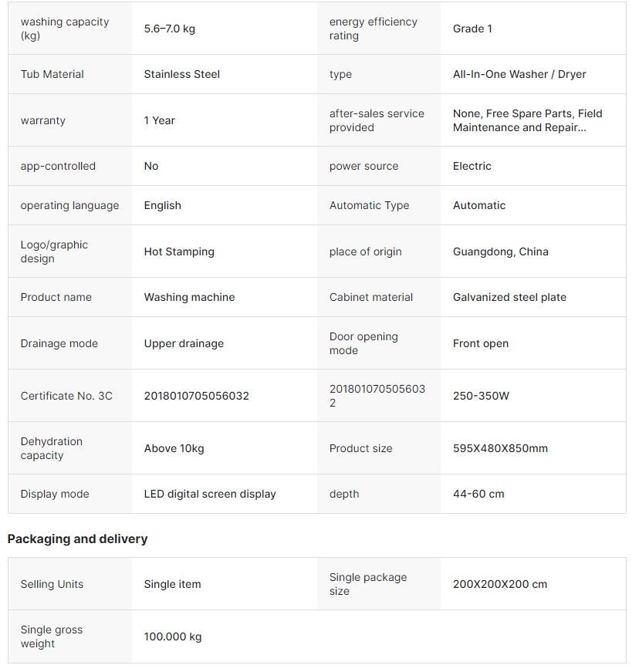Click the "Grade 1" energy efficiency value

pos(472,29)
